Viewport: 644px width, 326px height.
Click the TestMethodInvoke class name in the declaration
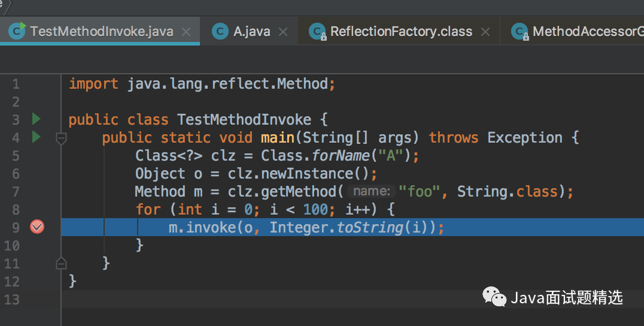point(244,120)
